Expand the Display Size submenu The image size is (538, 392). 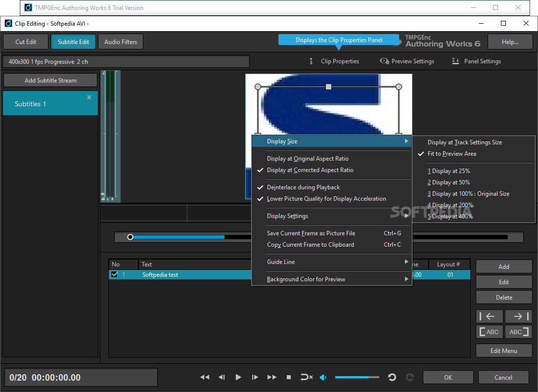click(x=331, y=141)
